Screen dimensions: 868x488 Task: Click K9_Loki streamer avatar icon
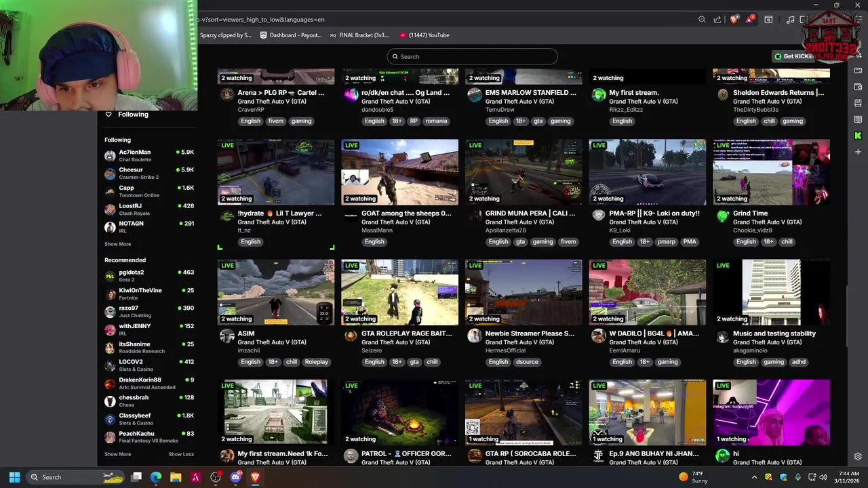click(598, 216)
